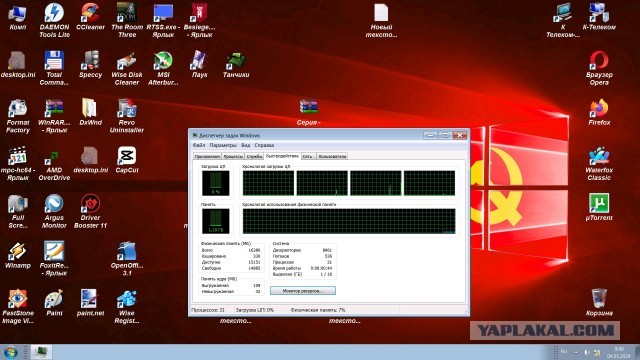Select the Корзина recycle bin

599,303
